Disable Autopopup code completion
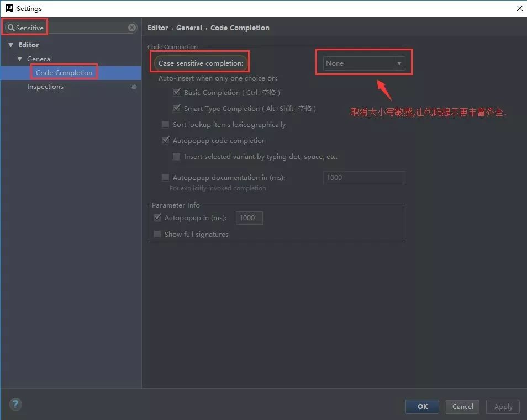This screenshot has height=420, width=527. (x=165, y=140)
